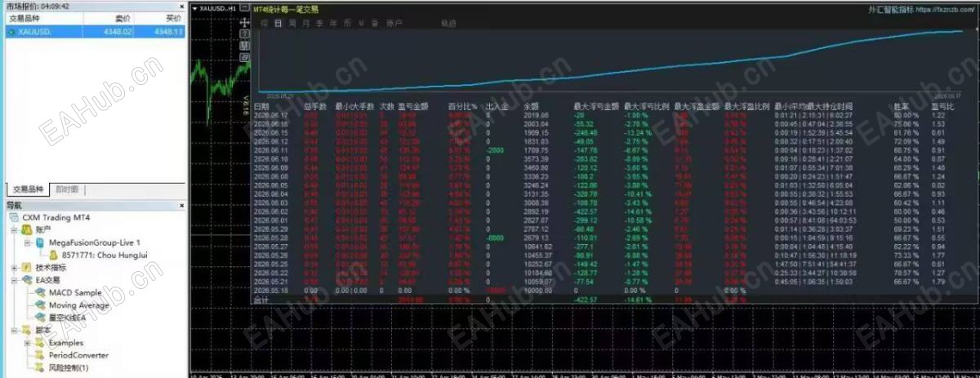980x378 pixels.
Task: Click the 总手数 column header
Action: click(x=315, y=106)
